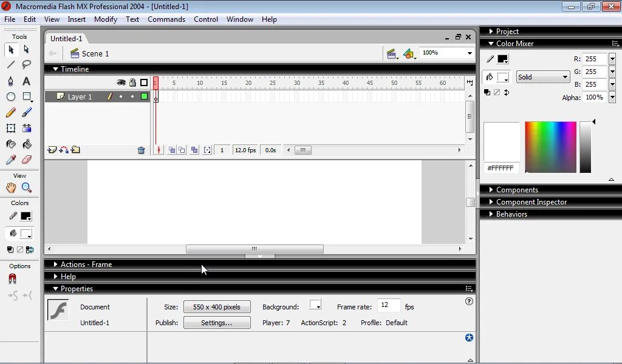Open the File menu
The height and width of the screenshot is (364, 622).
pyautogui.click(x=10, y=19)
